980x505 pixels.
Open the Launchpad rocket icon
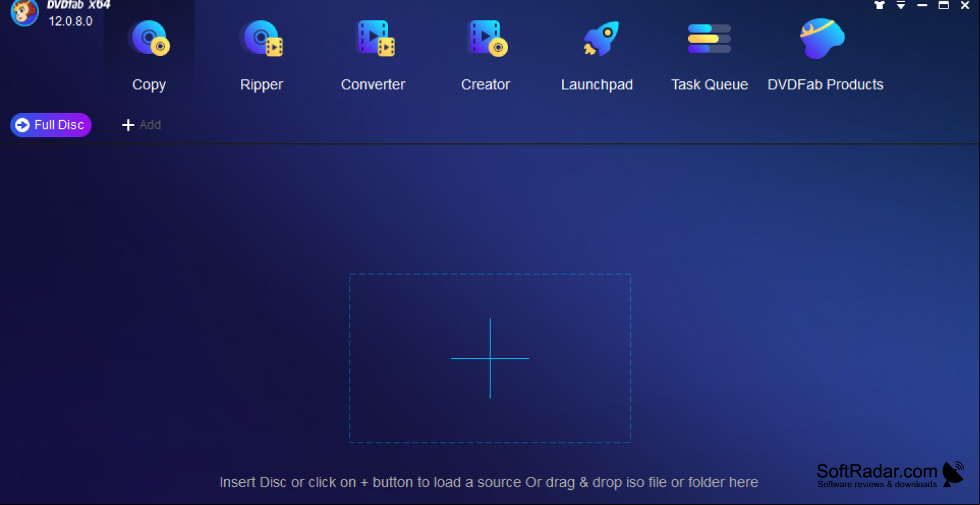(x=601, y=39)
